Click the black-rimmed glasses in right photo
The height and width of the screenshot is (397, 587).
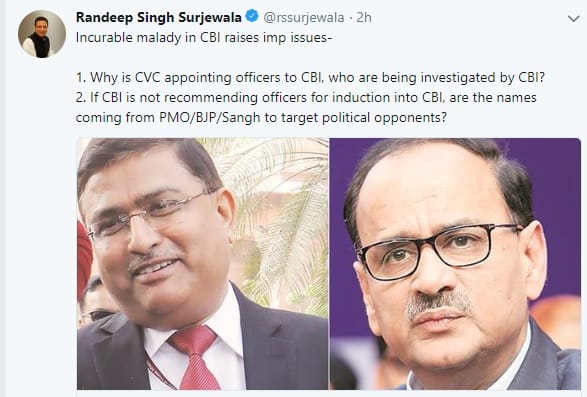click(438, 249)
